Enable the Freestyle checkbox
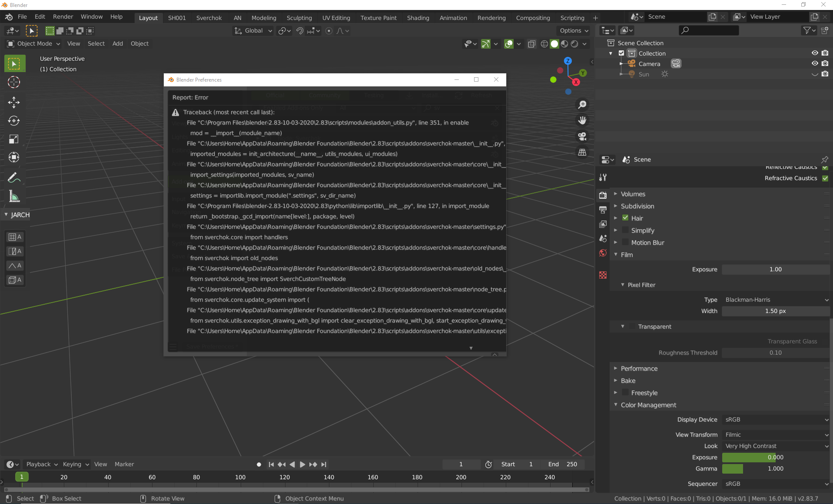Image resolution: width=833 pixels, height=504 pixels. 625,392
